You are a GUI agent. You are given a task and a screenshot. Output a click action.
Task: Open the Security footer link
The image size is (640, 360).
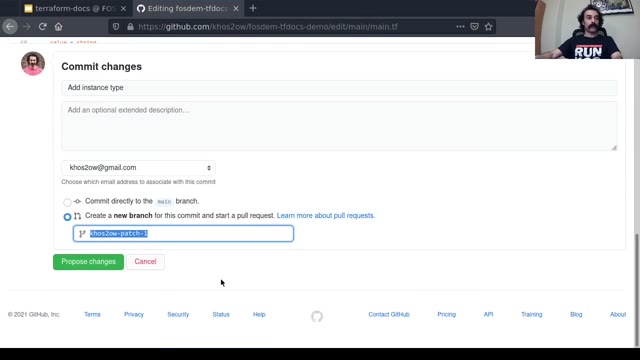coord(178,314)
